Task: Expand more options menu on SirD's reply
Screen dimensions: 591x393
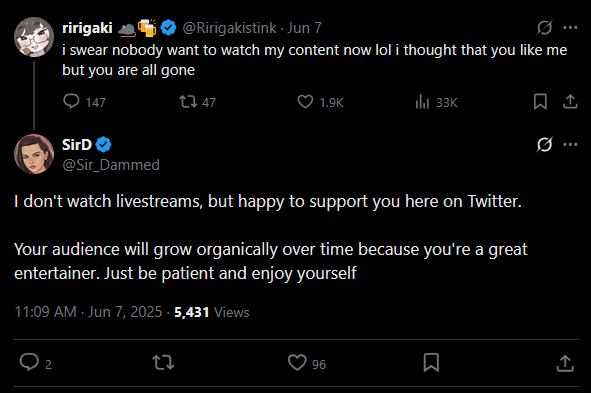Action: tap(570, 144)
